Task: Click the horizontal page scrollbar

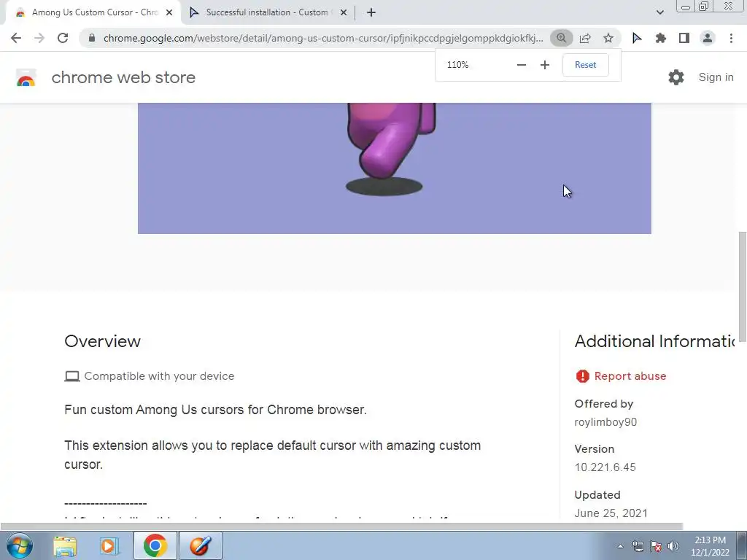Action: tap(341, 526)
